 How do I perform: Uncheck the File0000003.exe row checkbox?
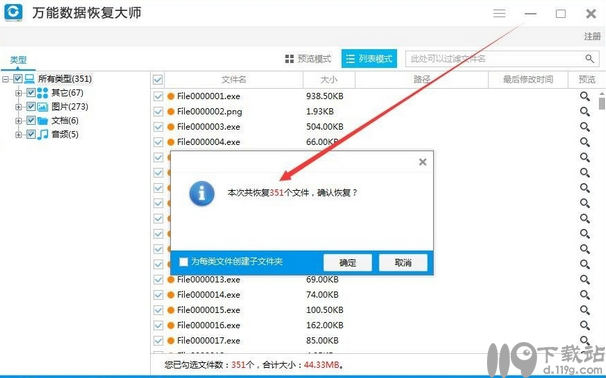158,127
